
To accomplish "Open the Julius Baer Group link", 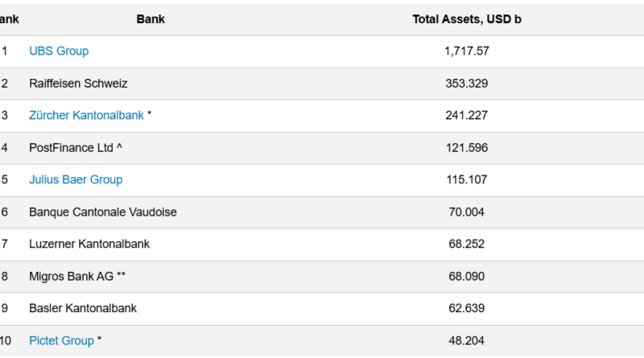I will pos(76,179).
